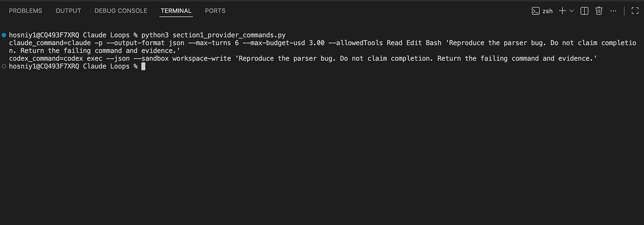
Task: Open the terminal more actions ellipsis menu
Action: (x=614, y=11)
